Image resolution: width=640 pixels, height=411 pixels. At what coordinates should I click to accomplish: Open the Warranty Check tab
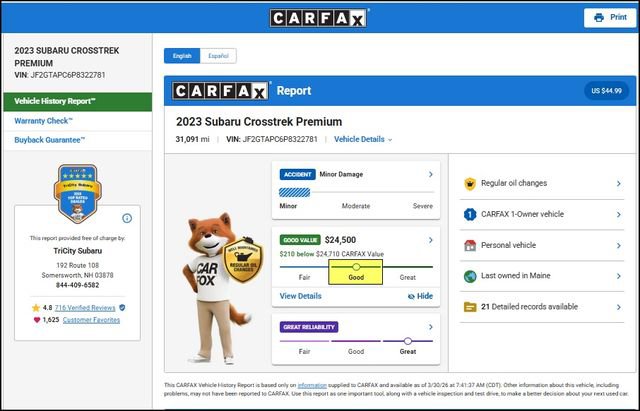(46, 121)
